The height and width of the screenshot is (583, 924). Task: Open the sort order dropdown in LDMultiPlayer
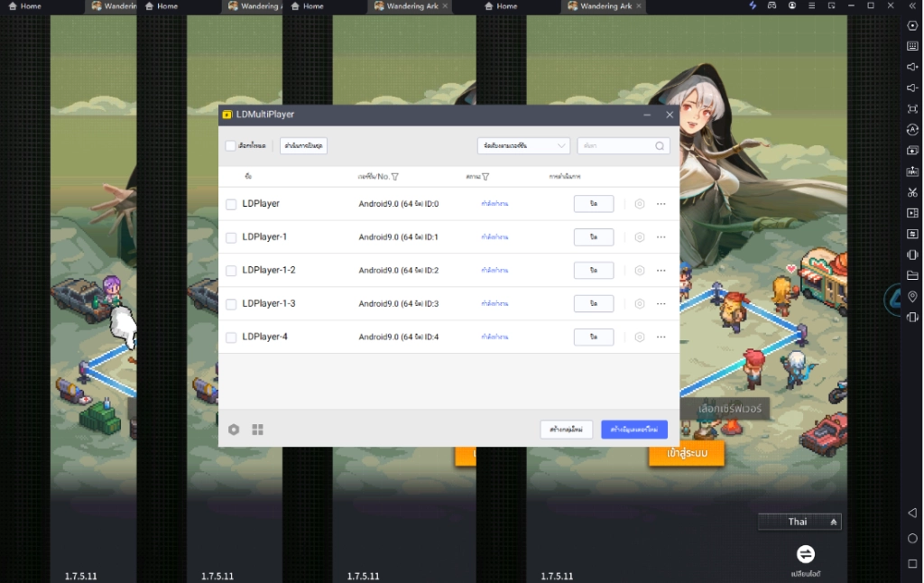[x=523, y=145]
